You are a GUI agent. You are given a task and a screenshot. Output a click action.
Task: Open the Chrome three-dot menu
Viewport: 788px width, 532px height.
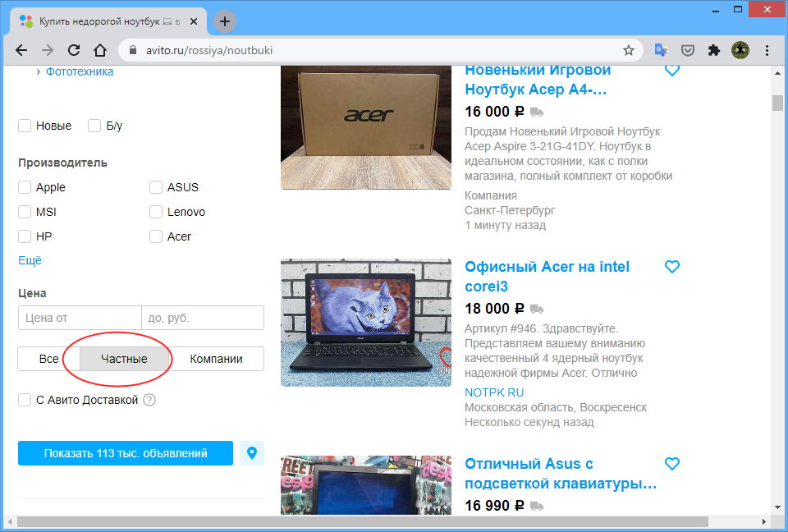(x=767, y=50)
